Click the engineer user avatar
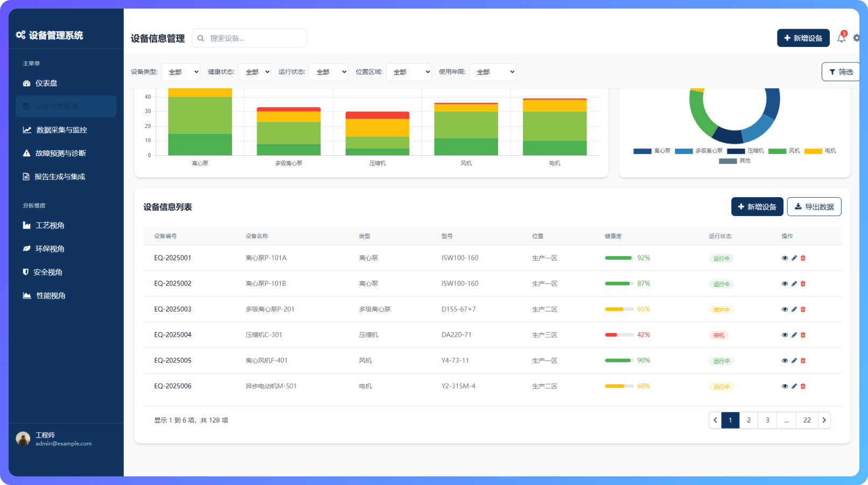 point(23,439)
